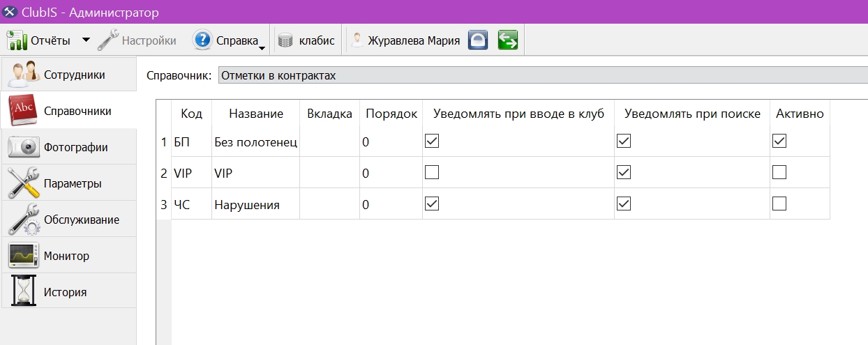Open the Параметры section
Image resolution: width=868 pixels, height=345 pixels.
pyautogui.click(x=68, y=183)
